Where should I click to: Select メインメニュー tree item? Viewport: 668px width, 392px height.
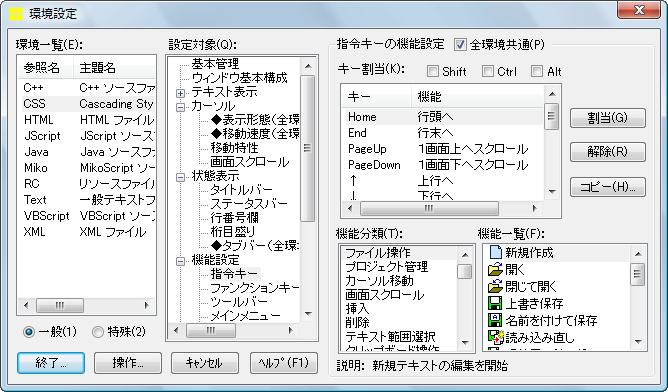(245, 316)
